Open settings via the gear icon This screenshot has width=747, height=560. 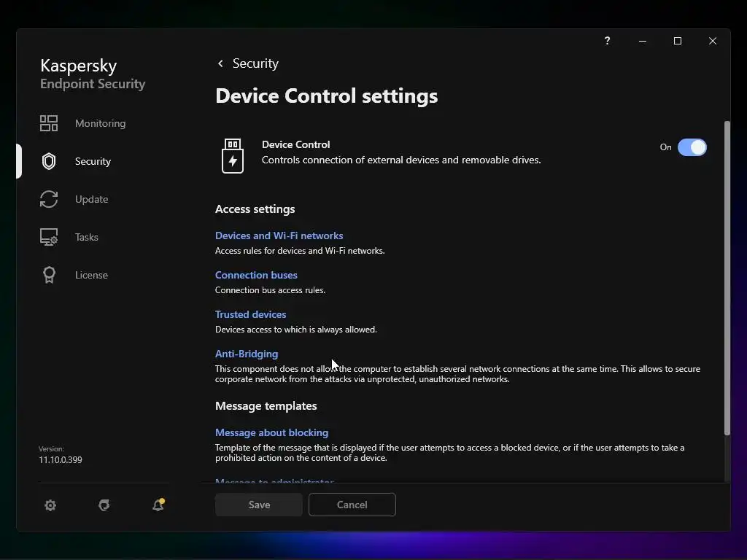point(50,505)
